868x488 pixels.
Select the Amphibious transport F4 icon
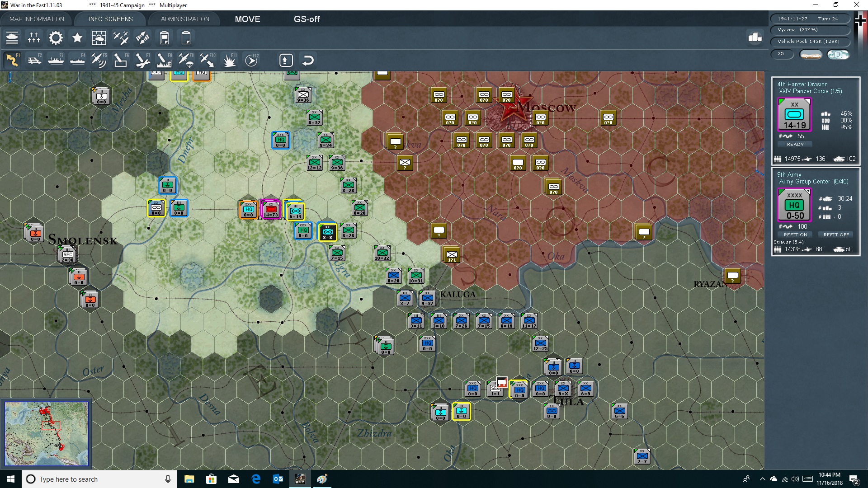(77, 60)
